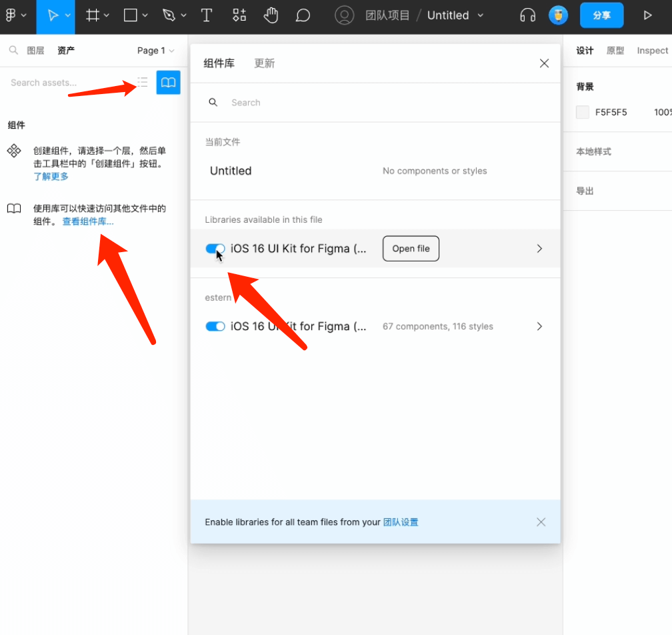The image size is (672, 635).
Task: Click the Open file button
Action: (x=411, y=248)
